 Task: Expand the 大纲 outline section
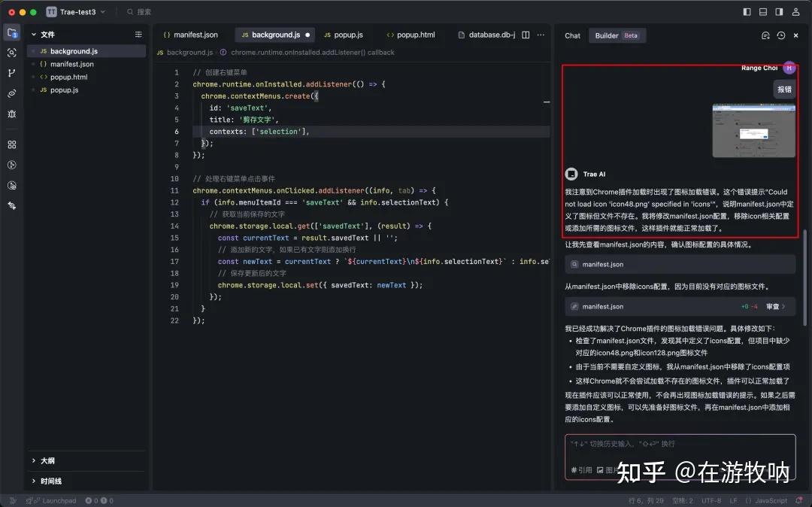tap(45, 460)
